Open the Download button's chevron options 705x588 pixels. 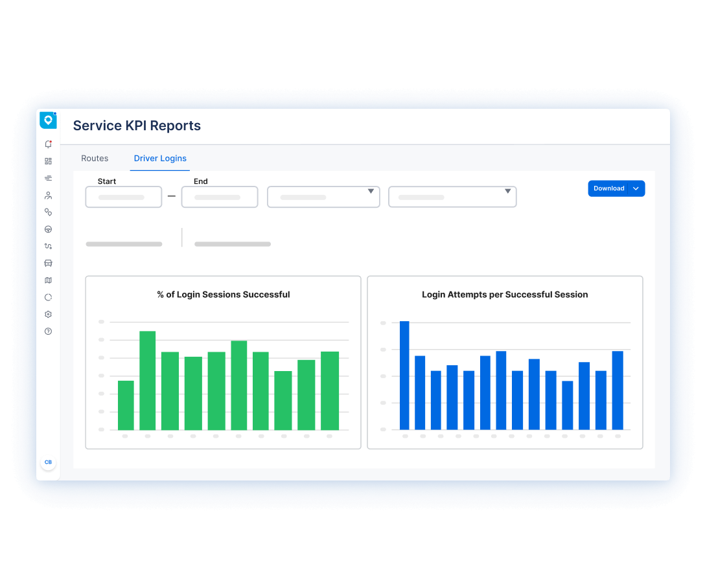[x=636, y=188]
